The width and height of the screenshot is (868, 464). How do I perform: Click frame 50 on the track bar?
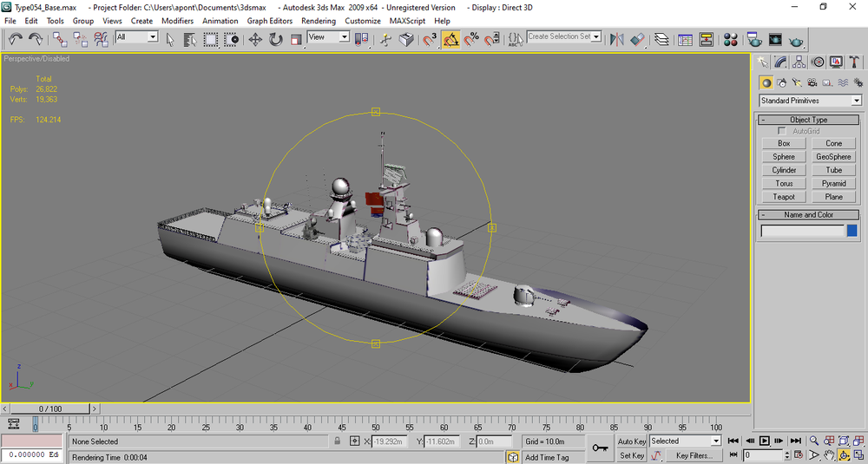tap(376, 425)
